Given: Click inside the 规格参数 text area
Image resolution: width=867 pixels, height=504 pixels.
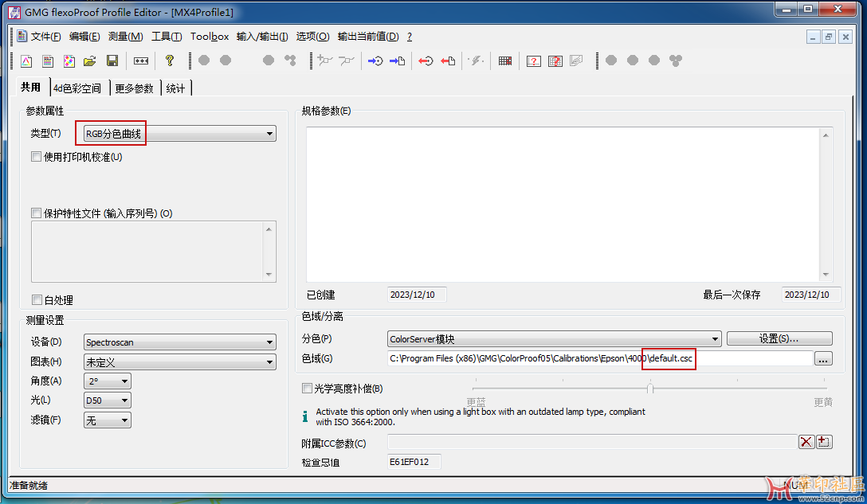Looking at the screenshot, I should point(564,205).
